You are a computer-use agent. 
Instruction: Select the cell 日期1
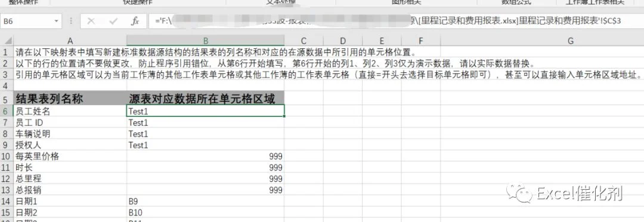(x=70, y=202)
